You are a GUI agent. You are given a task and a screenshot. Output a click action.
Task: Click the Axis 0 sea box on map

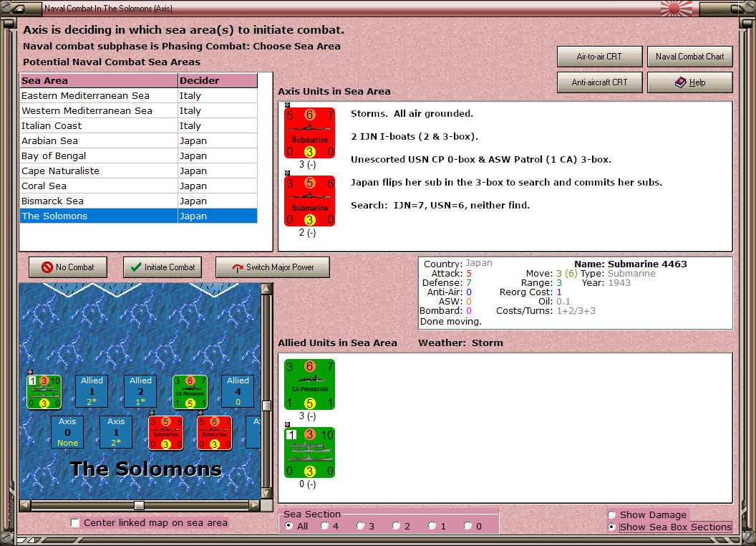[x=67, y=432]
